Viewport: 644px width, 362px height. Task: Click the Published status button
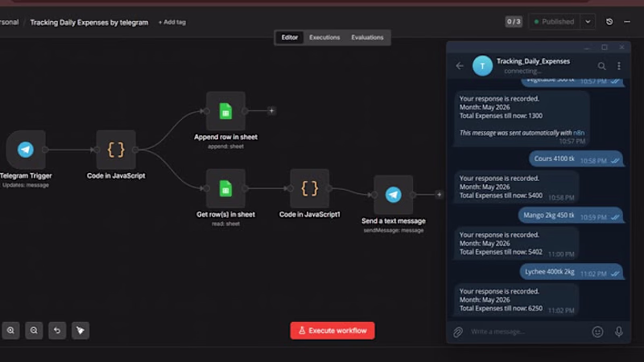pyautogui.click(x=555, y=22)
